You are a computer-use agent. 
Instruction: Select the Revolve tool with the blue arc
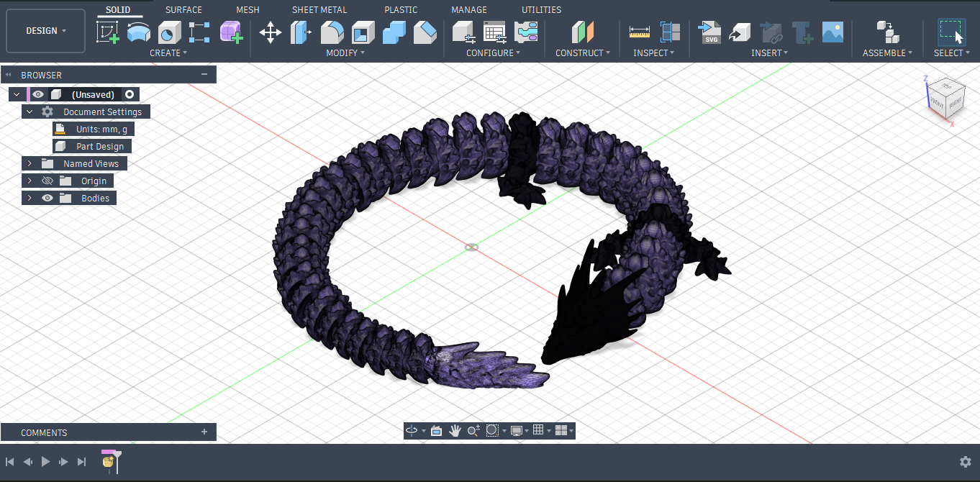(x=139, y=32)
